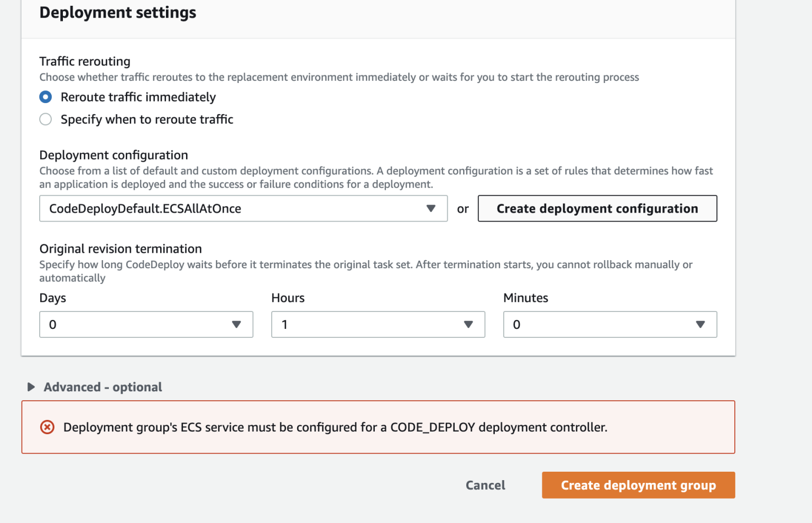Open the Minutes dropdown
Viewport: 812px width, 523px height.
610,324
